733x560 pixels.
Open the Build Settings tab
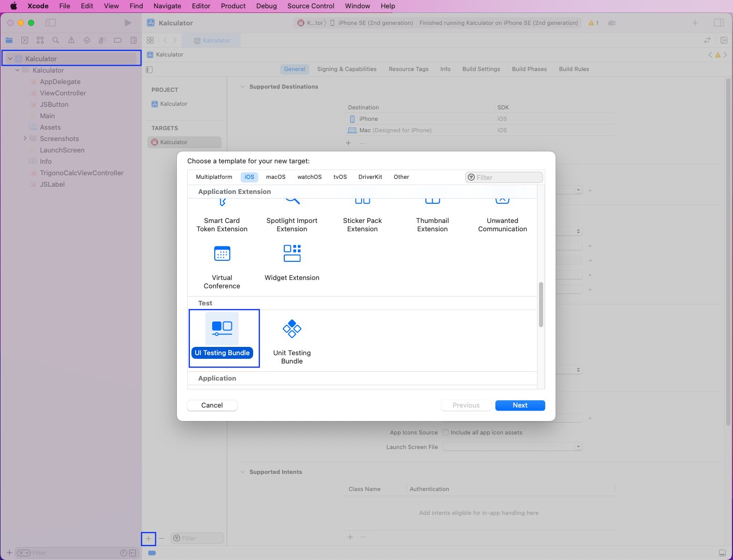click(x=481, y=69)
